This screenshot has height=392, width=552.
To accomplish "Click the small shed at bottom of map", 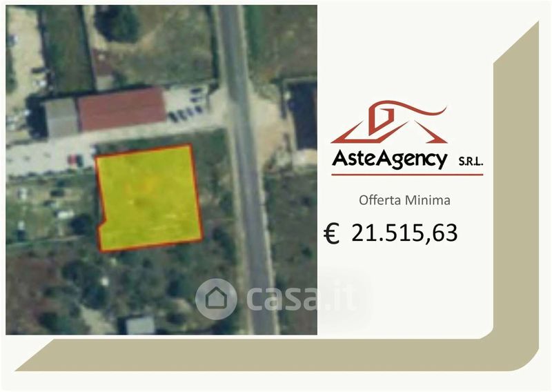I will 140,325.
